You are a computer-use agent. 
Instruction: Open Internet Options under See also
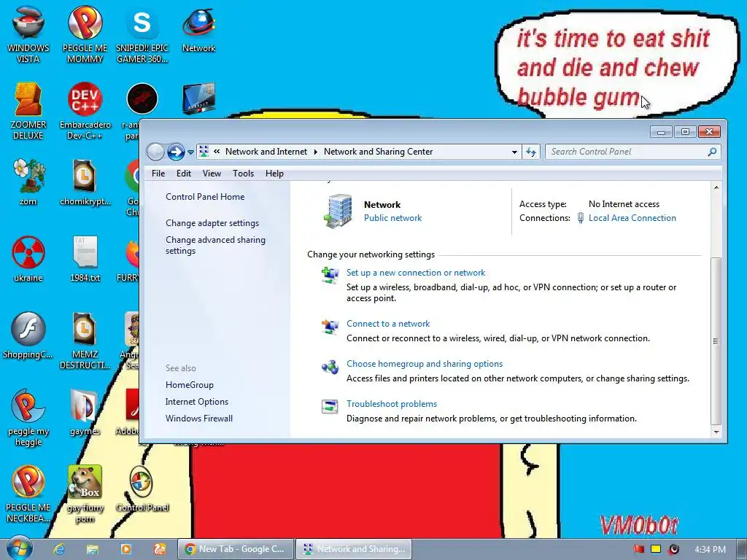(197, 402)
